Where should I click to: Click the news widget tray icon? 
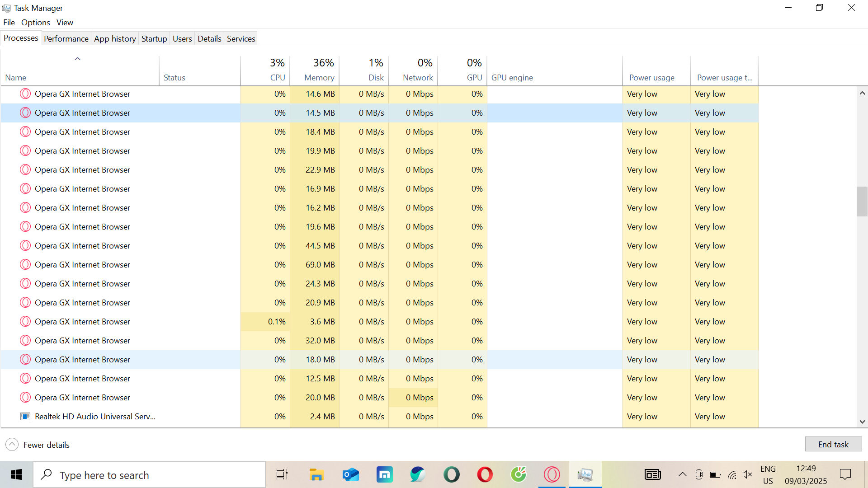click(x=652, y=474)
